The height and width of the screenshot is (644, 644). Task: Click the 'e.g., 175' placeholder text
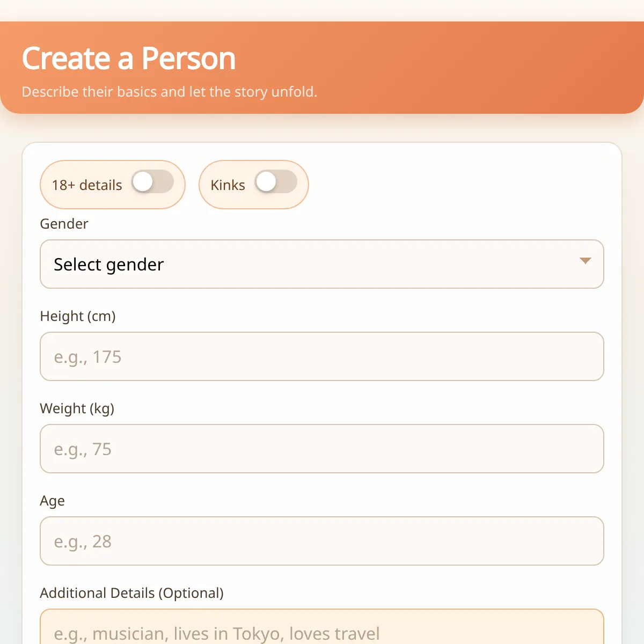coord(87,357)
